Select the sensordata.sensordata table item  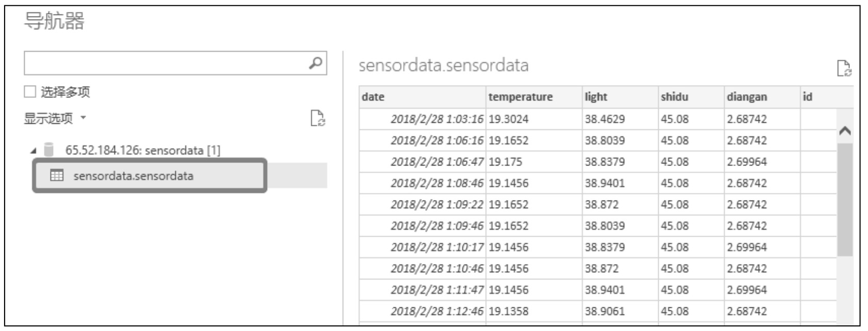[149, 176]
